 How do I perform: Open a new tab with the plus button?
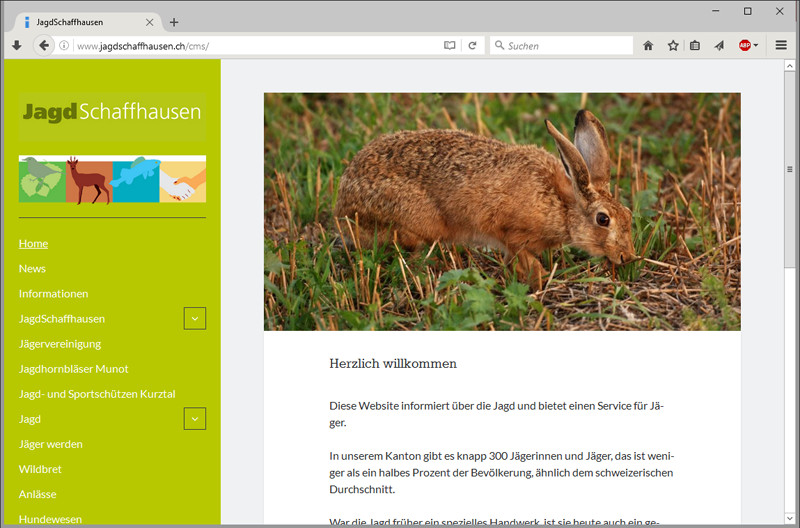[x=174, y=22]
